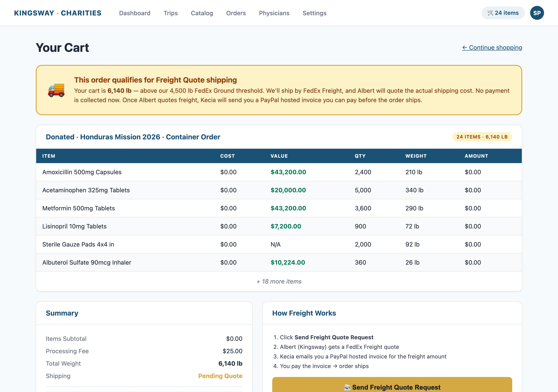Click the VALUE column header
Viewport: 558px width, 392px height.
279,156
